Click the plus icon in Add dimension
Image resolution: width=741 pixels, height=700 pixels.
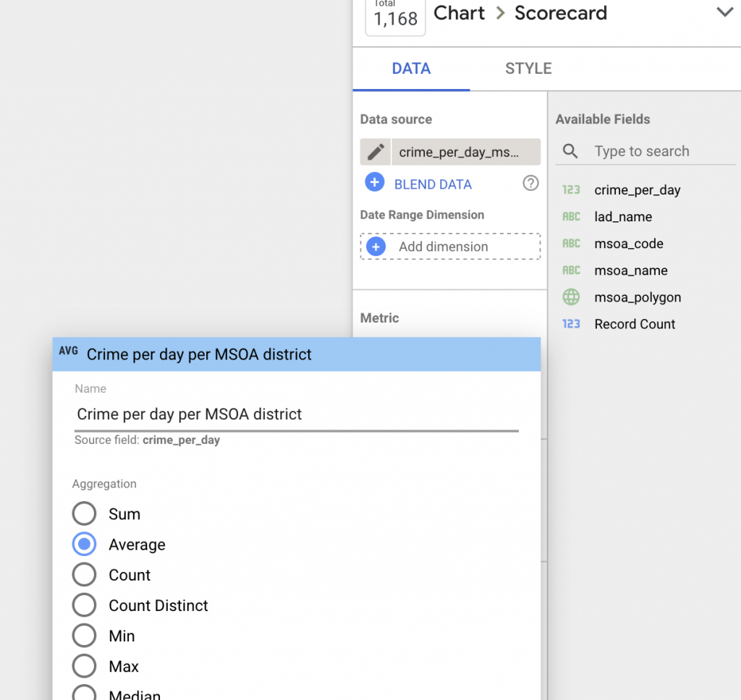[376, 247]
